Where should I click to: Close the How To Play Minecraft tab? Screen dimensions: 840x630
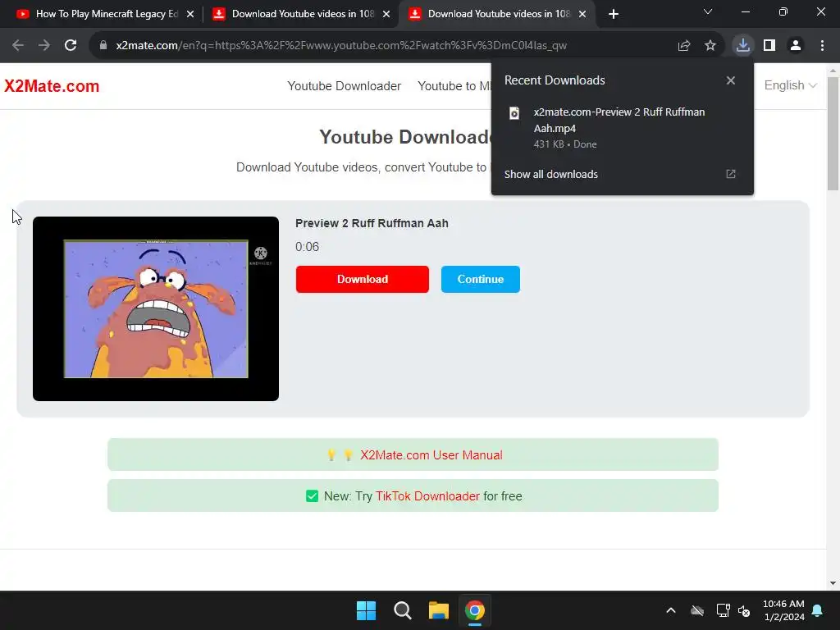tap(190, 15)
